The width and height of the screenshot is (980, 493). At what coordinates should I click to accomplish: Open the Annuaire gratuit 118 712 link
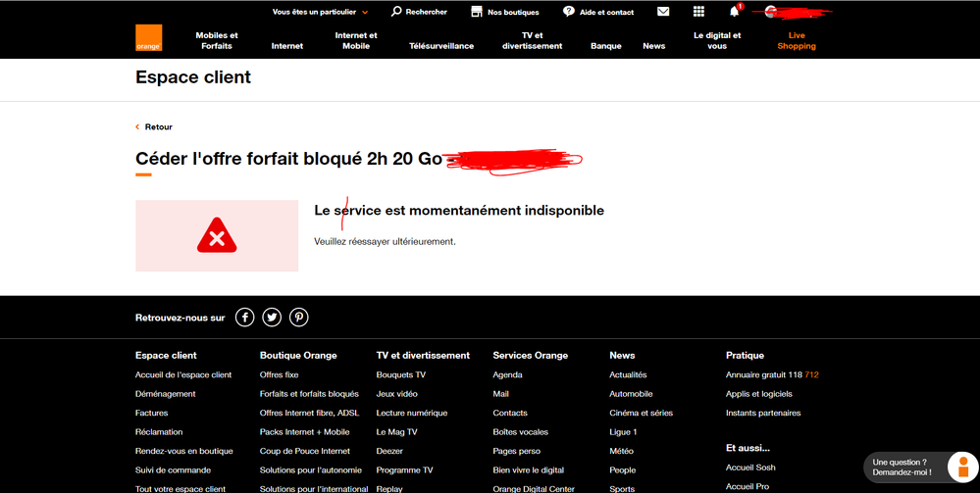tap(772, 374)
